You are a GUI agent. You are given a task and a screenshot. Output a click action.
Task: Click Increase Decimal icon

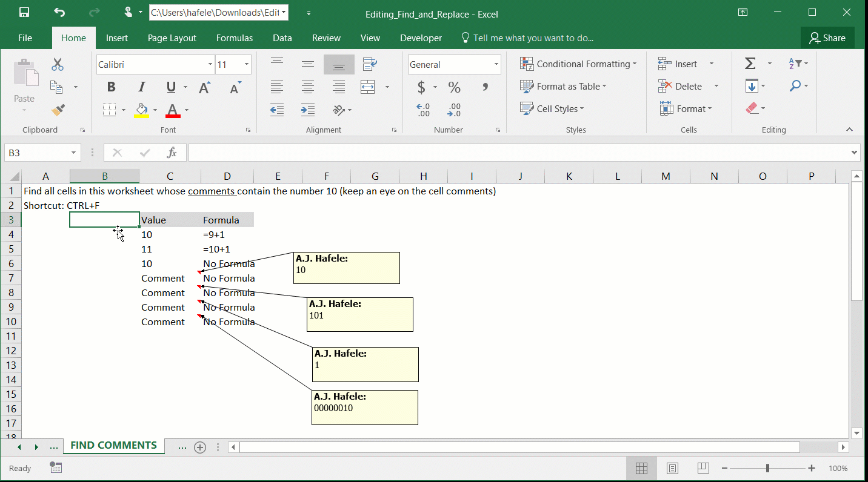[423, 110]
